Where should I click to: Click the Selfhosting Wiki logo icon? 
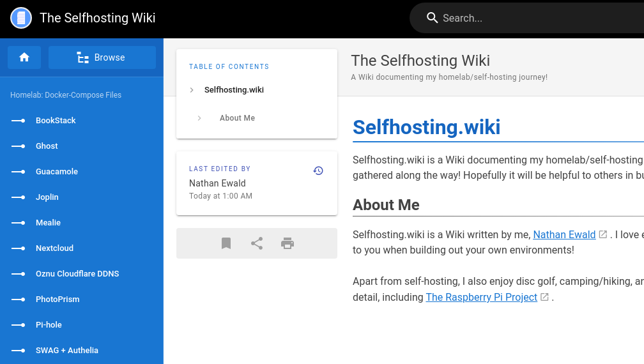coord(21,18)
